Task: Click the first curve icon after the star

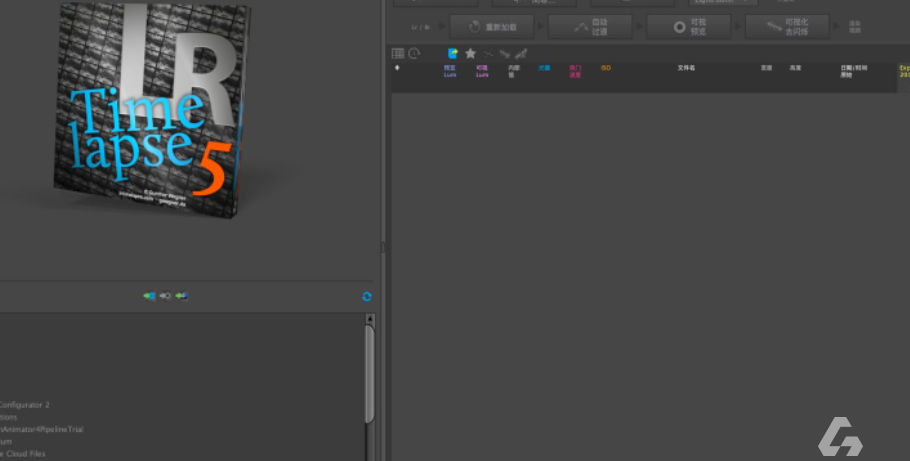Action: [x=488, y=54]
